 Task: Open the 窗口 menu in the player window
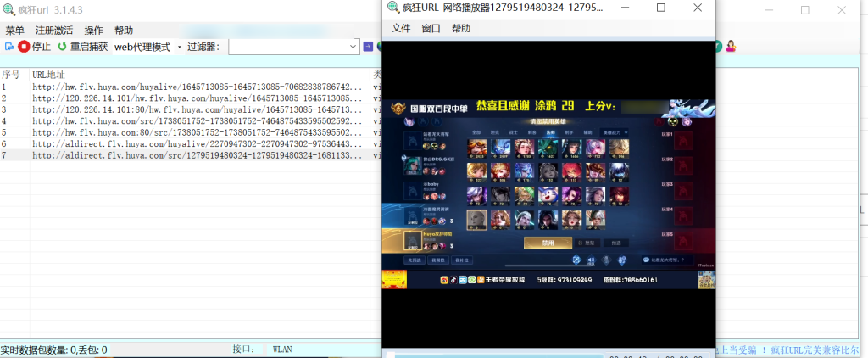click(431, 28)
